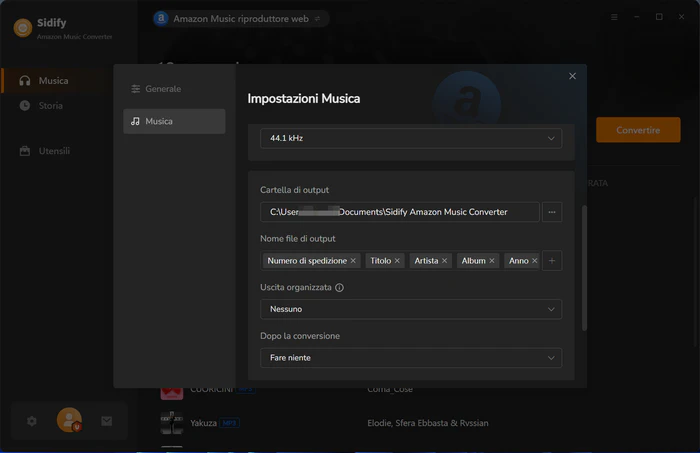
Task: Click the Cartella di output path field
Action: [400, 212]
